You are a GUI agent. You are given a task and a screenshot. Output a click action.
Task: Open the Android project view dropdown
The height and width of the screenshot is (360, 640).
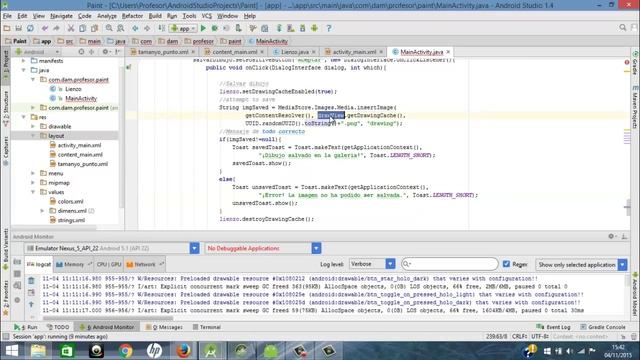coord(38,52)
